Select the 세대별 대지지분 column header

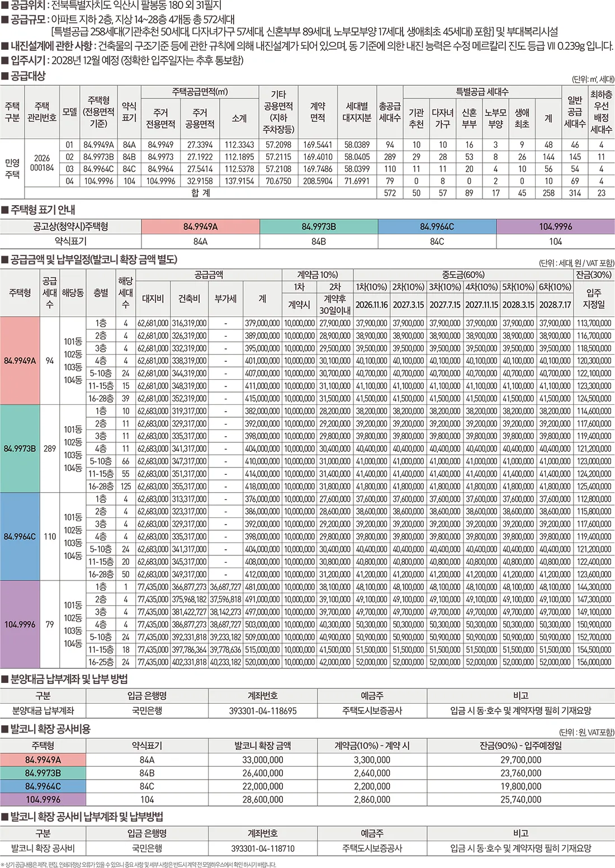(x=357, y=112)
